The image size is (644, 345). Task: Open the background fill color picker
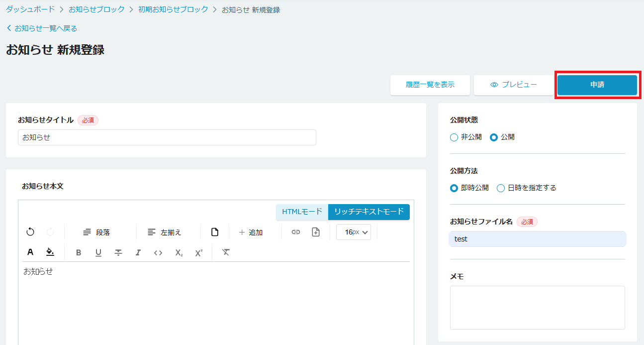[50, 252]
